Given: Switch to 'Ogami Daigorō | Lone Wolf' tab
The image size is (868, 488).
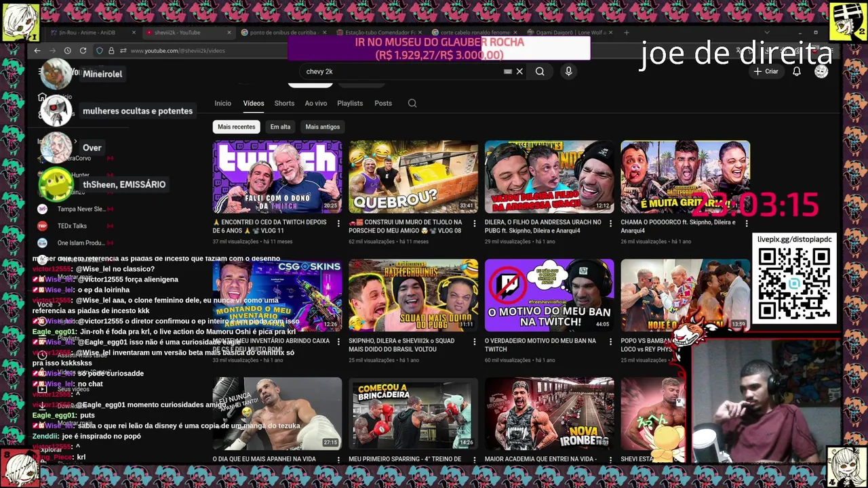Looking at the screenshot, I should 570,33.
